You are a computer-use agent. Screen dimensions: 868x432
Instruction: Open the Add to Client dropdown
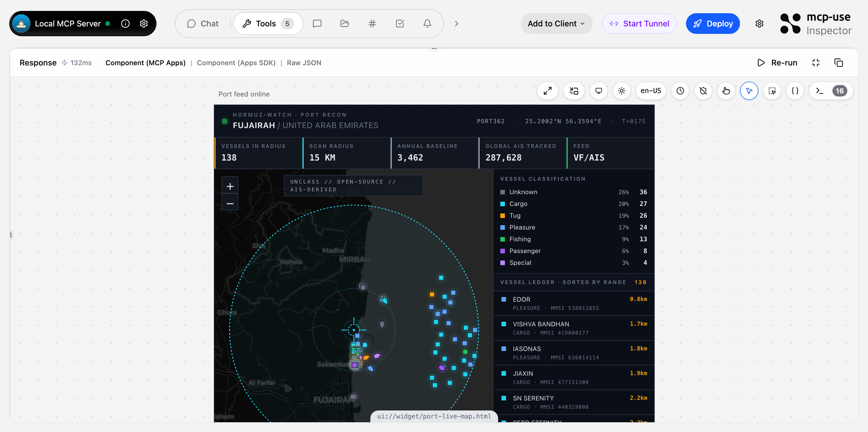(x=556, y=24)
